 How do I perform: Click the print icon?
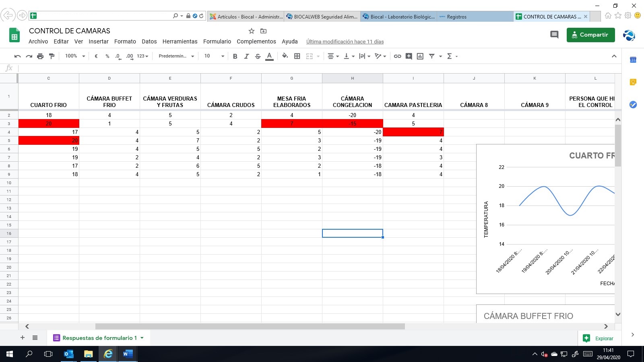(40, 56)
